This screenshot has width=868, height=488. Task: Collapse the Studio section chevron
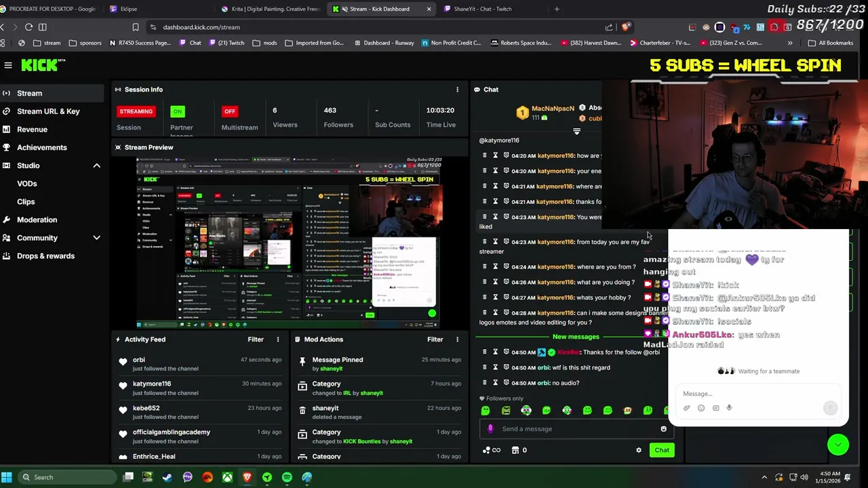click(x=96, y=165)
